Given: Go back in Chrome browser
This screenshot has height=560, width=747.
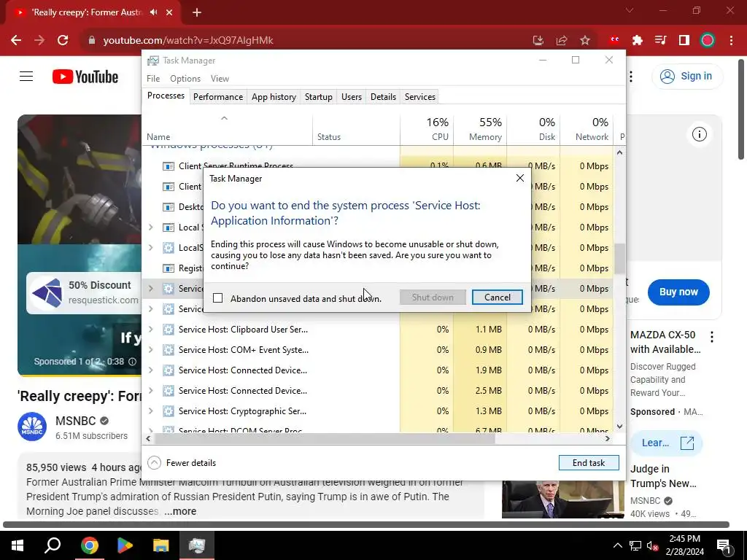Looking at the screenshot, I should click(16, 41).
